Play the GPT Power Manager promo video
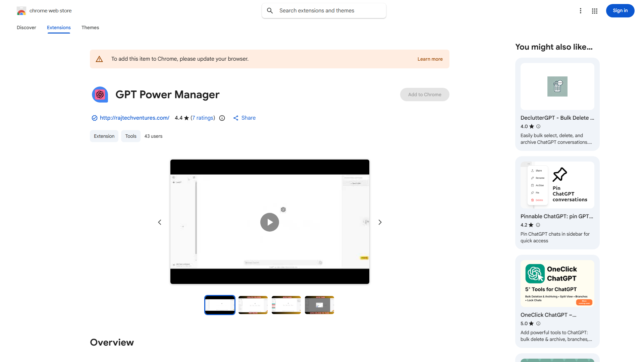644x362 pixels. click(269, 222)
